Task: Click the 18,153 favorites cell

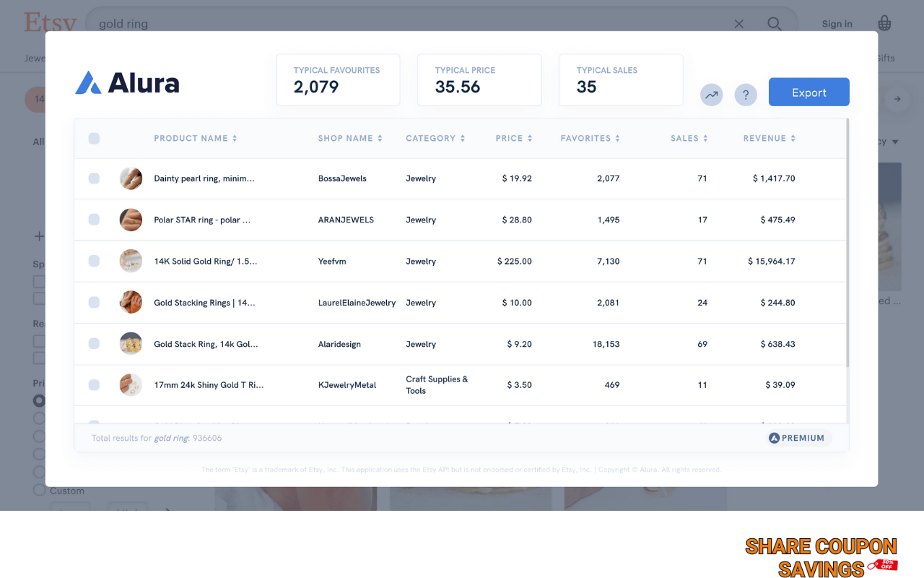Action: click(x=606, y=344)
